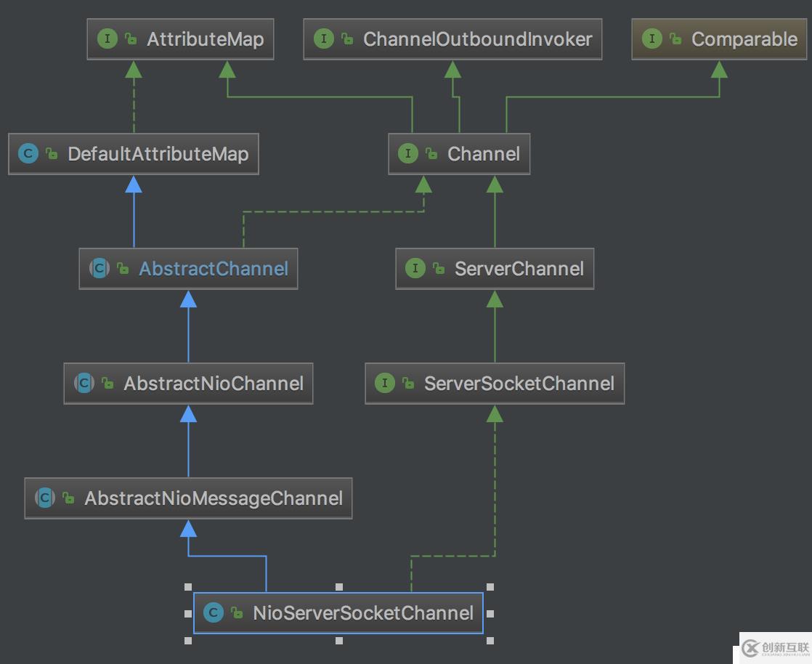The image size is (812, 664).
Task: Select the Comparable node label
Action: pos(744,39)
